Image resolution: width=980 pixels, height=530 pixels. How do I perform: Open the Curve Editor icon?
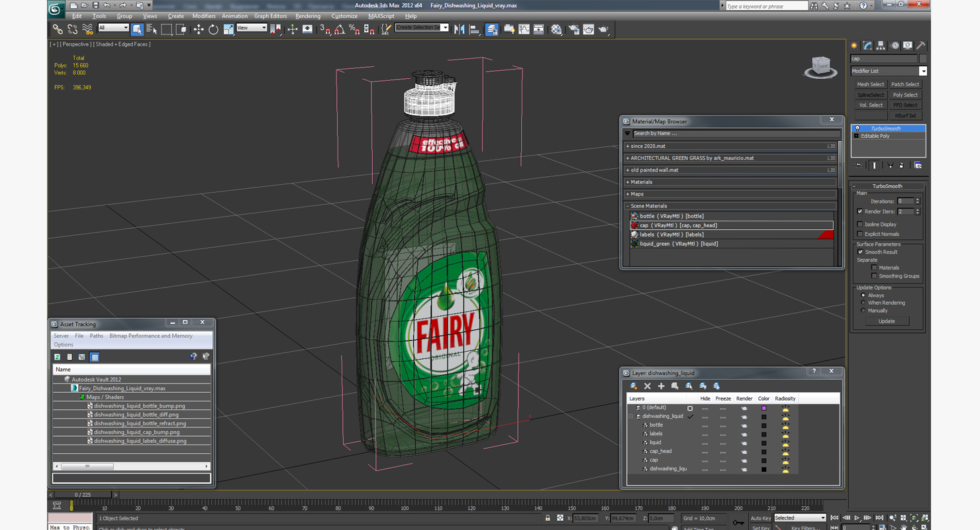[x=524, y=29]
